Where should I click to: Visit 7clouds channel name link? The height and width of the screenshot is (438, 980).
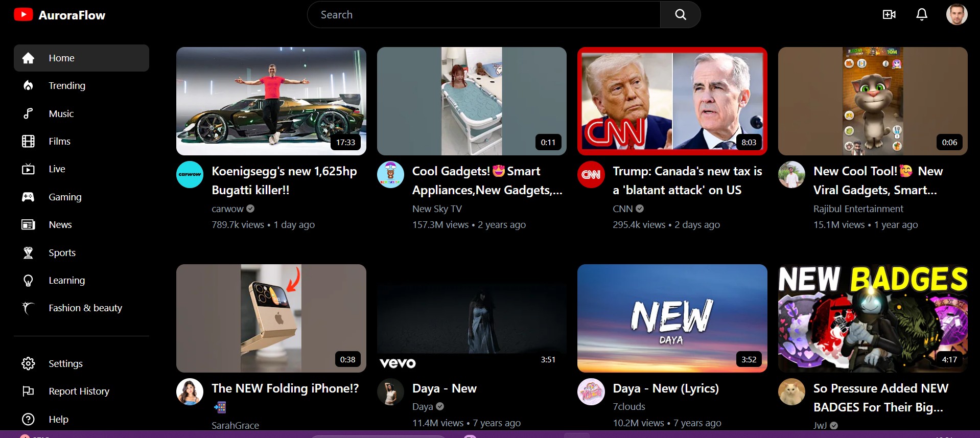(x=629, y=407)
